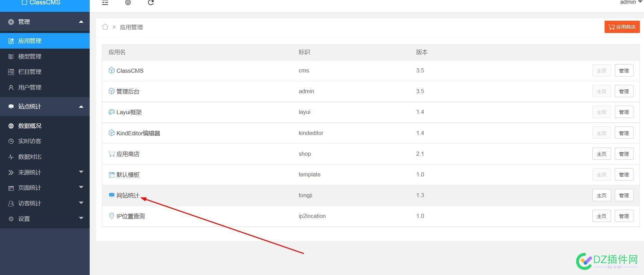The width and height of the screenshot is (644, 275).
Task: Open 数据对比 in the sidebar
Action: [45, 157]
